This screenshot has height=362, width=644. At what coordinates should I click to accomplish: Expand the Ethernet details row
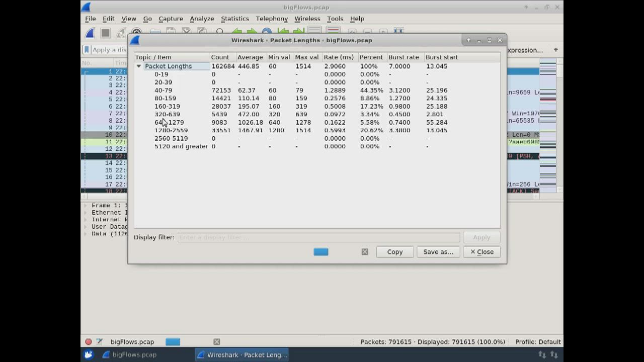pyautogui.click(x=86, y=213)
